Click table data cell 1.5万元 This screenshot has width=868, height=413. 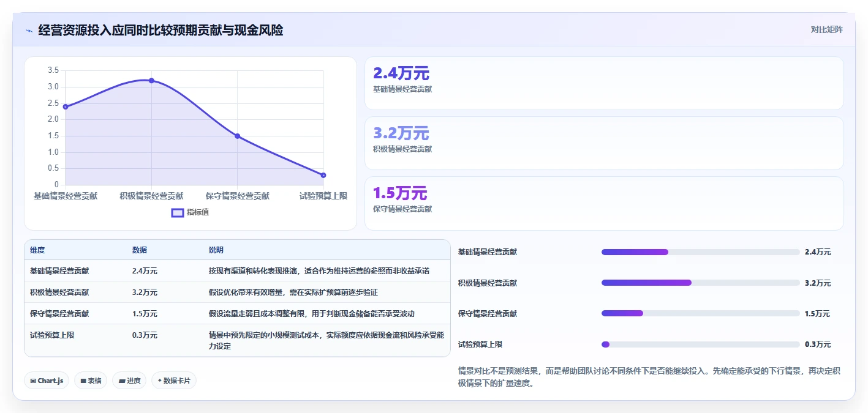tap(145, 313)
